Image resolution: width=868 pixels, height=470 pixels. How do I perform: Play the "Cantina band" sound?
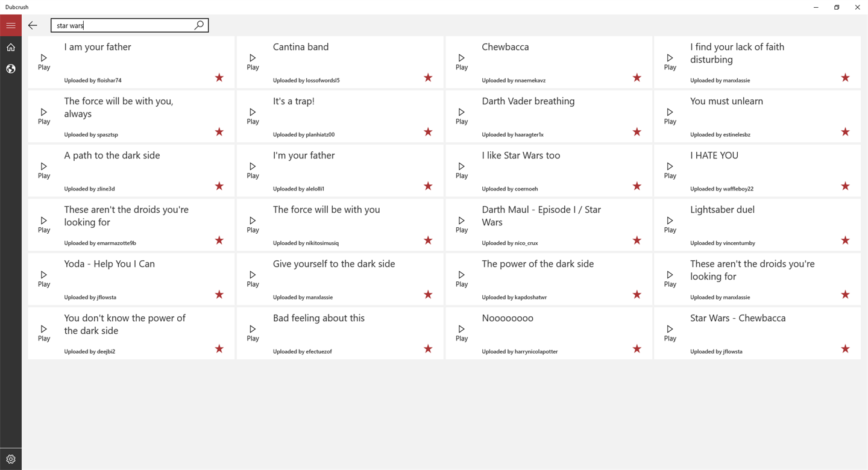[253, 62]
